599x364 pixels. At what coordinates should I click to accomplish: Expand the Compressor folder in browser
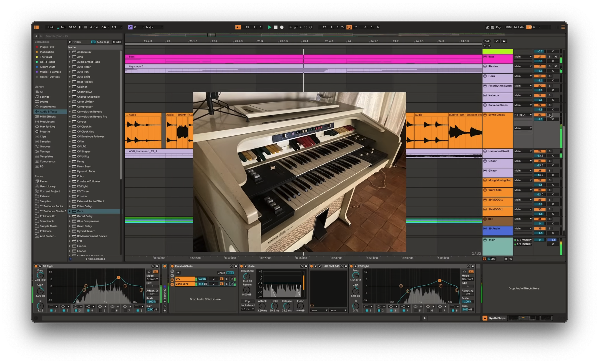(x=70, y=107)
